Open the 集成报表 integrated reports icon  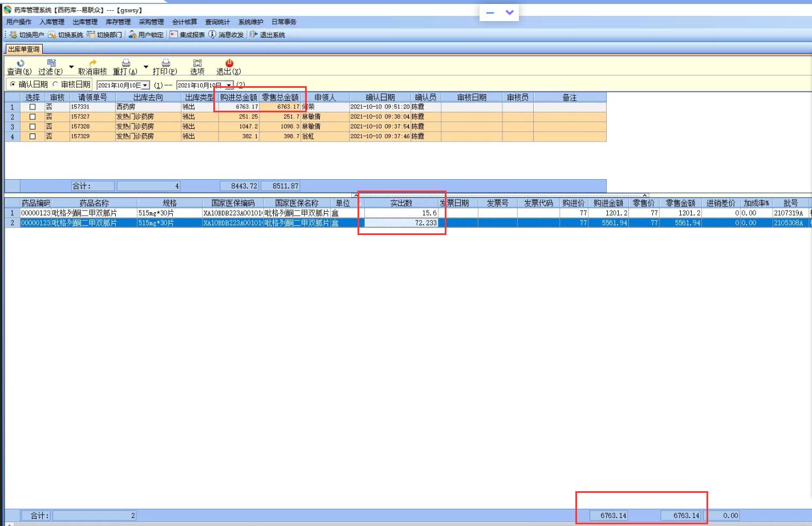click(x=173, y=35)
